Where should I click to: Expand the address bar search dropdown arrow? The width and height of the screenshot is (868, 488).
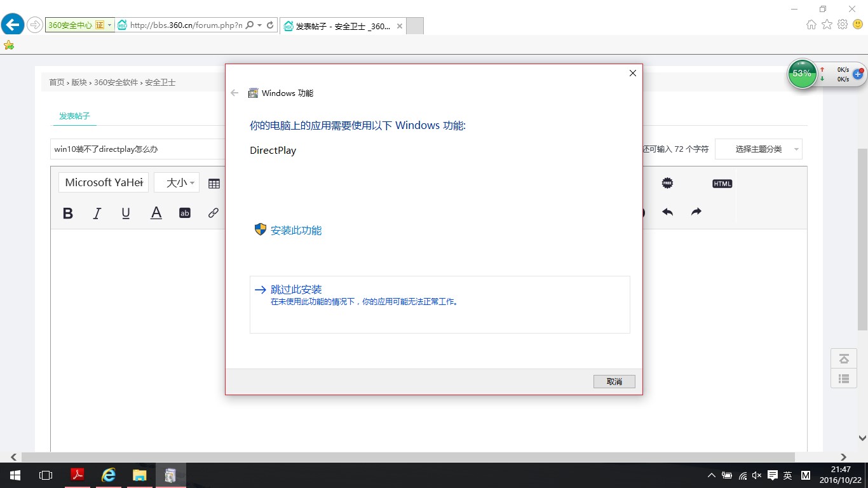coord(259,25)
